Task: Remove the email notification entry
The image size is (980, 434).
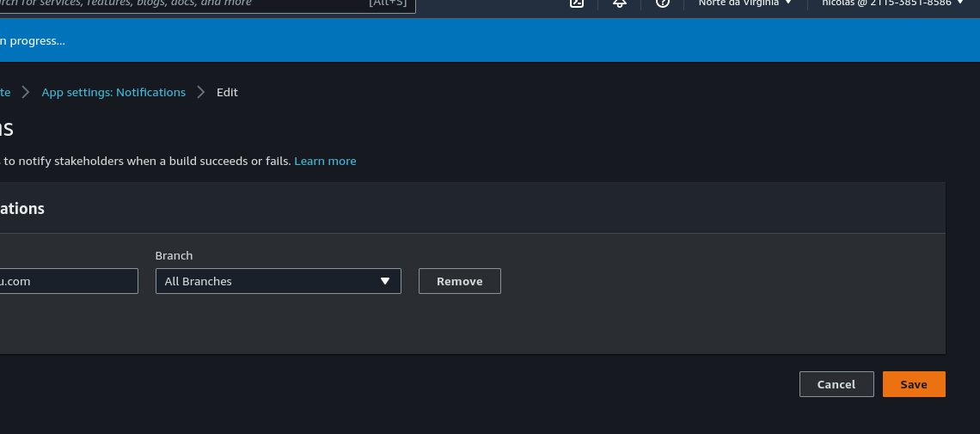Action: pos(459,281)
